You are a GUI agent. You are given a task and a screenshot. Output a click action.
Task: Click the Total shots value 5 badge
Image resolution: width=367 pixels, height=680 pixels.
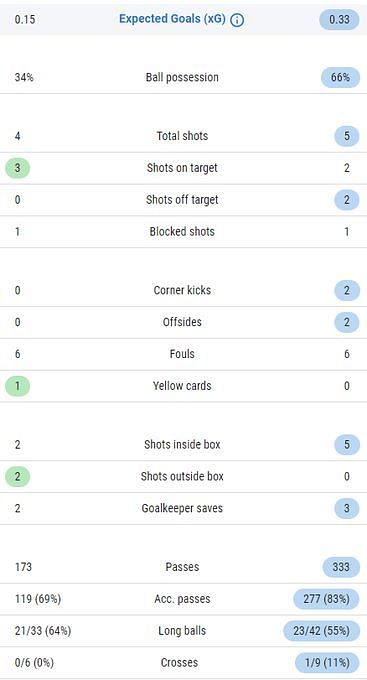pyautogui.click(x=347, y=136)
